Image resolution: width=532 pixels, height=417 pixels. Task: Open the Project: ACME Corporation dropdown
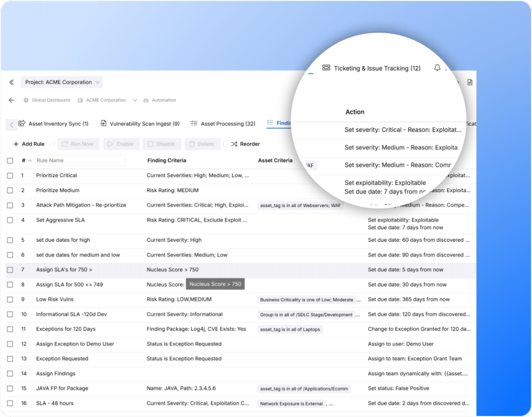coord(62,82)
